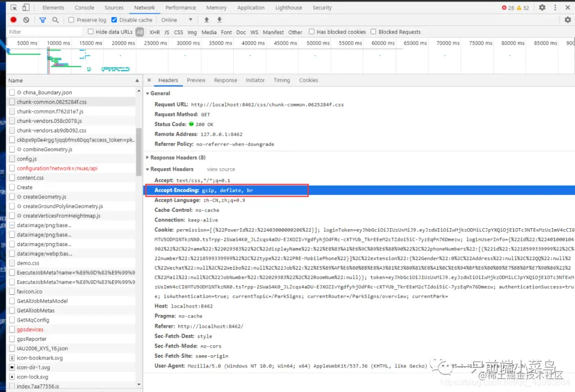Clear the network log
This screenshot has width=575, height=392.
[x=26, y=20]
